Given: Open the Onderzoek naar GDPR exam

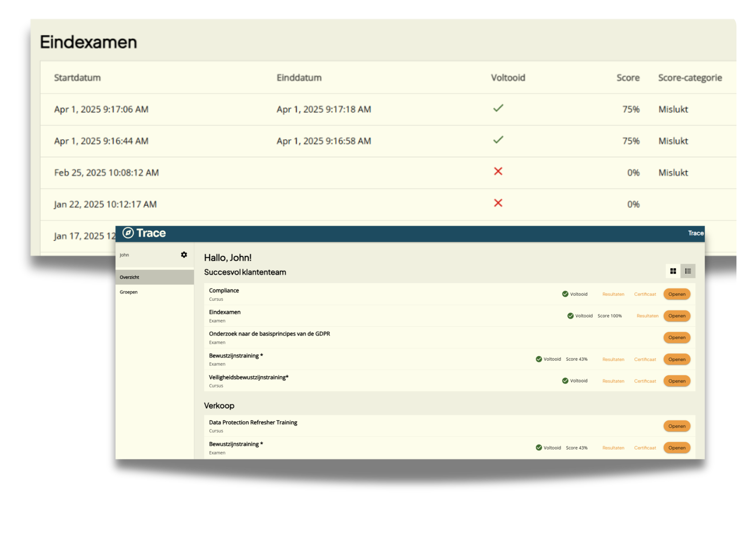Looking at the screenshot, I should 677,337.
